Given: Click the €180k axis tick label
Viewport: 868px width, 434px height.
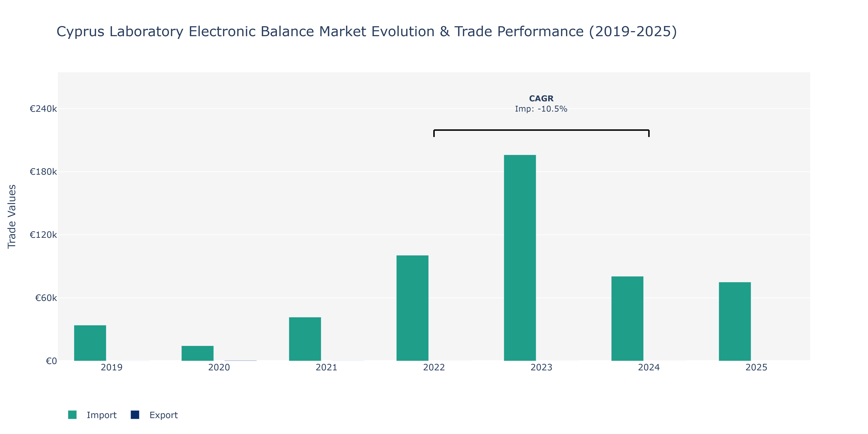Looking at the screenshot, I should [43, 171].
